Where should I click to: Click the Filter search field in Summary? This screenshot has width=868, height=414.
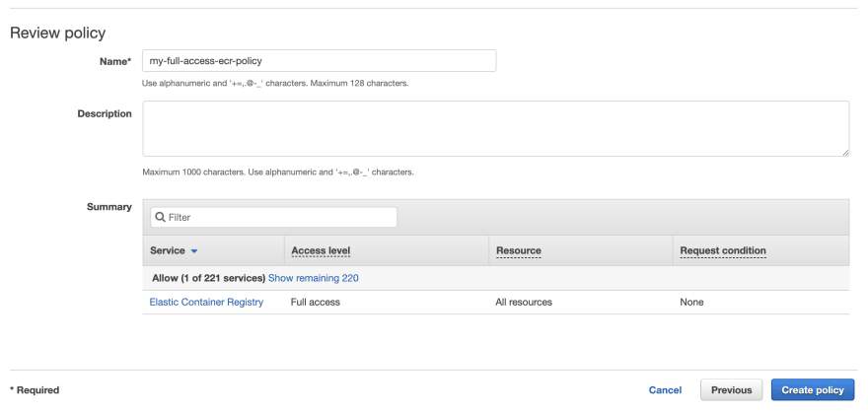[273, 218]
